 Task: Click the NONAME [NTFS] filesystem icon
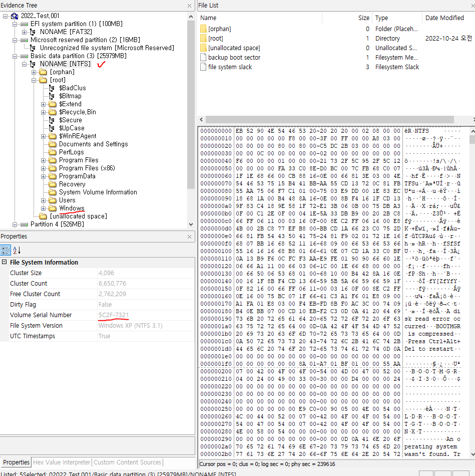tap(33, 64)
